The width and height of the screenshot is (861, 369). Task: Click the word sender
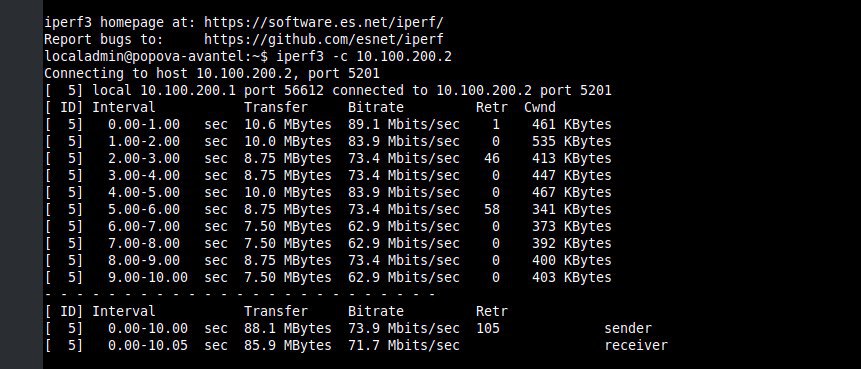click(628, 329)
